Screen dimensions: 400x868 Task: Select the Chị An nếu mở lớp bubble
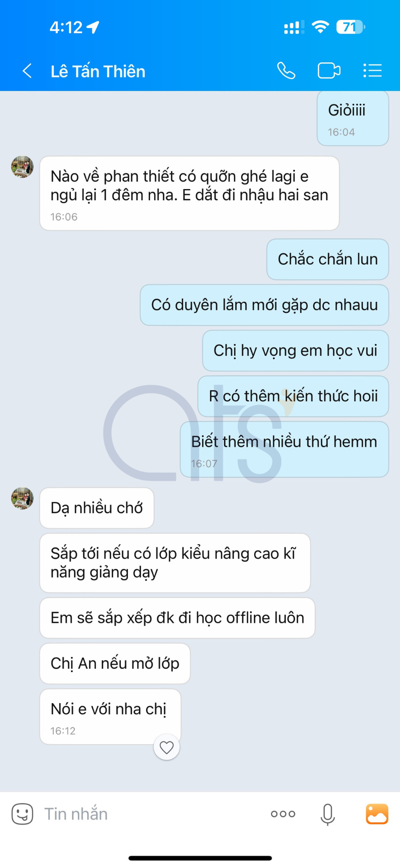[115, 664]
